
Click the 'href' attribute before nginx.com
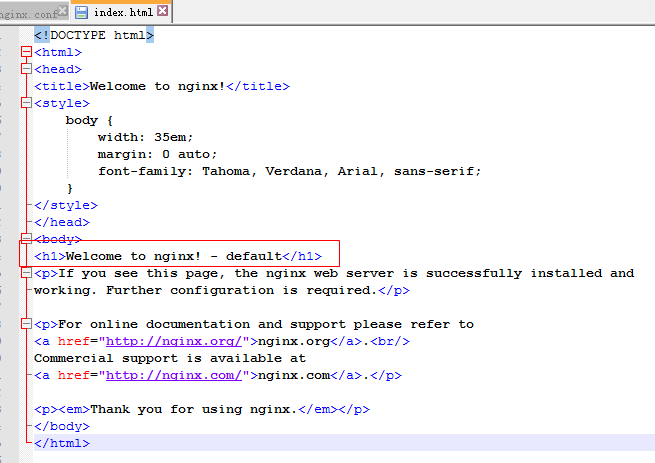(x=74, y=375)
